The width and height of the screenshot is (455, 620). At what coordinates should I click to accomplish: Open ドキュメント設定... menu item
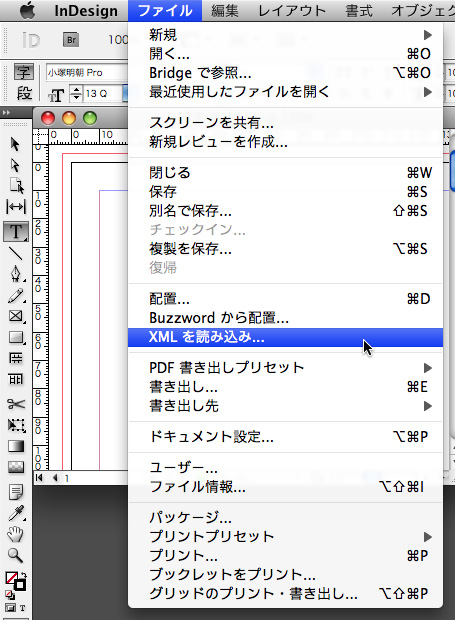285,437
